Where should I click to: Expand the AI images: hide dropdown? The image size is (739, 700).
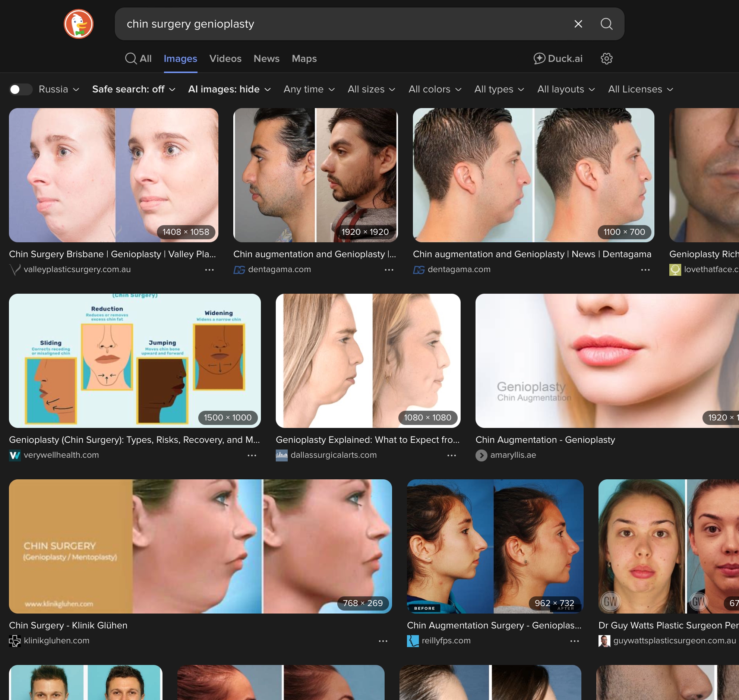[x=229, y=89]
